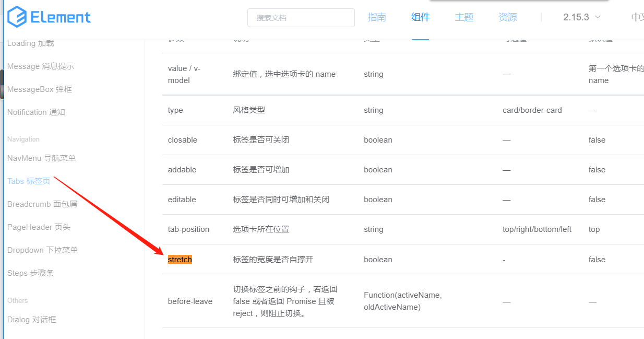Click the 搜索文档 search input field

coord(301,17)
